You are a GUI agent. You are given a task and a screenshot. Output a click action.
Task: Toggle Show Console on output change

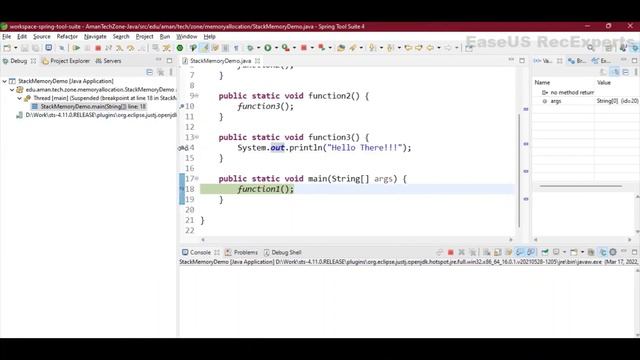click(520, 252)
